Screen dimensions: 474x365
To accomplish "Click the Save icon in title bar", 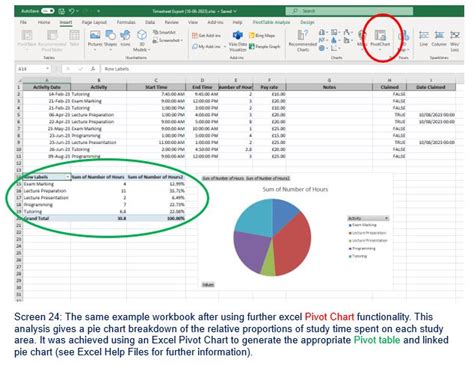I will 61,11.
